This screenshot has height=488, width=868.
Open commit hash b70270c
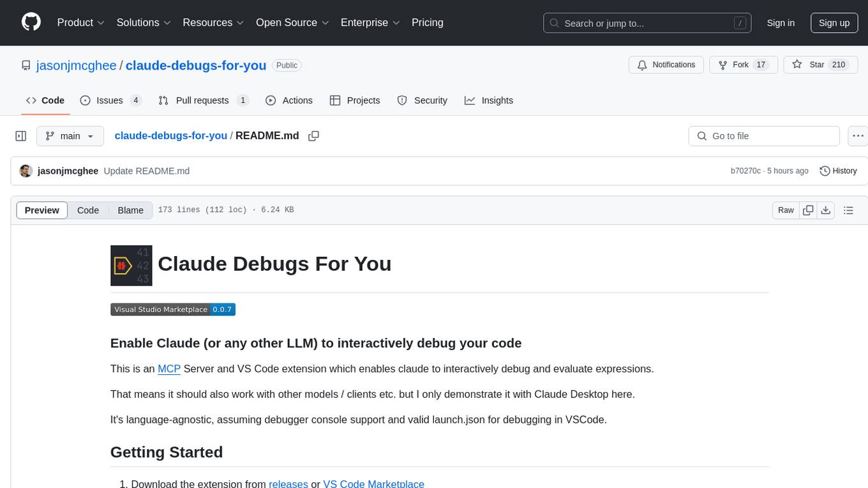point(745,171)
